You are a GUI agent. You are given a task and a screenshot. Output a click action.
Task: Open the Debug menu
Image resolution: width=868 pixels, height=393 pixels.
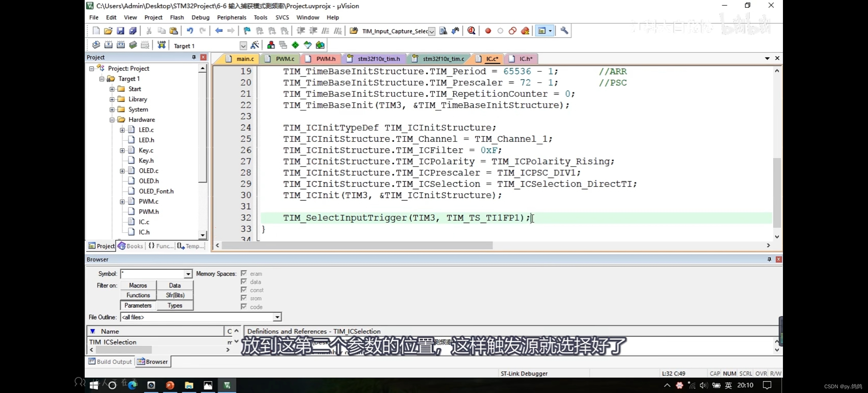[200, 17]
